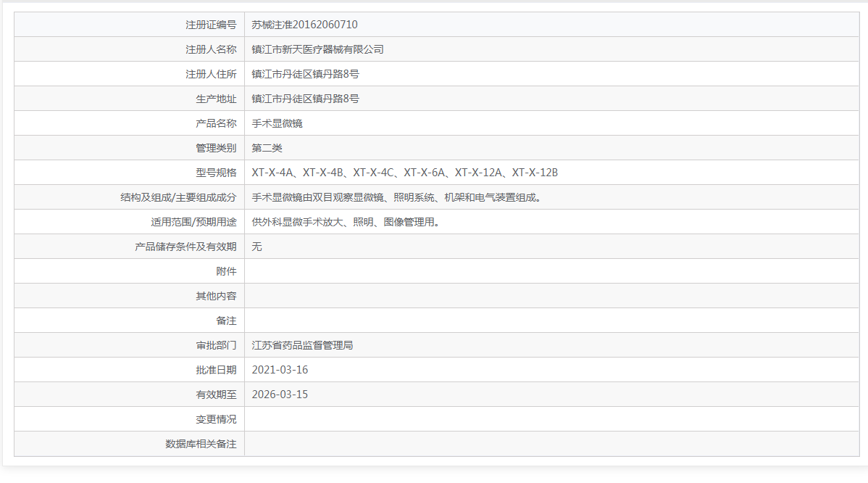Click the 审批部门 label
The height and width of the screenshot is (483, 868).
point(216,345)
